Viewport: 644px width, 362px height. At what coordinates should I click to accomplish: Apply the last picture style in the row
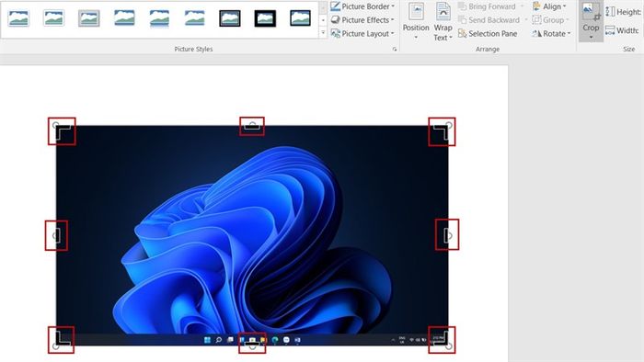300,18
